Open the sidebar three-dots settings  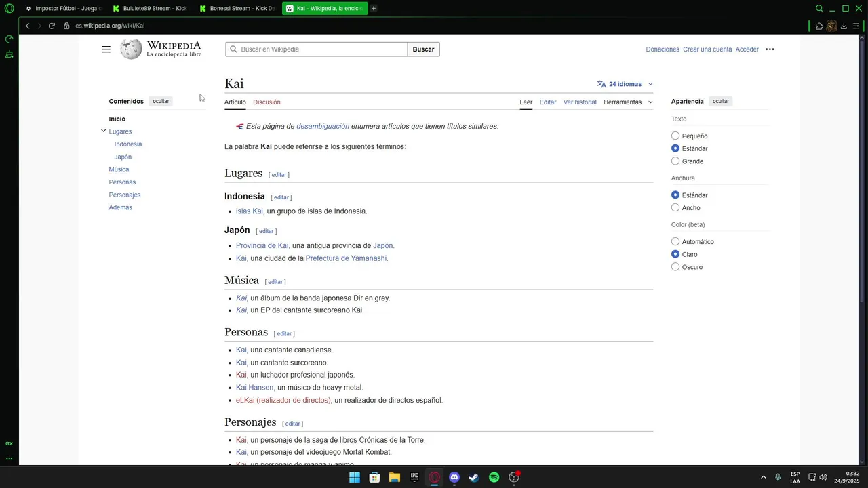point(9,458)
